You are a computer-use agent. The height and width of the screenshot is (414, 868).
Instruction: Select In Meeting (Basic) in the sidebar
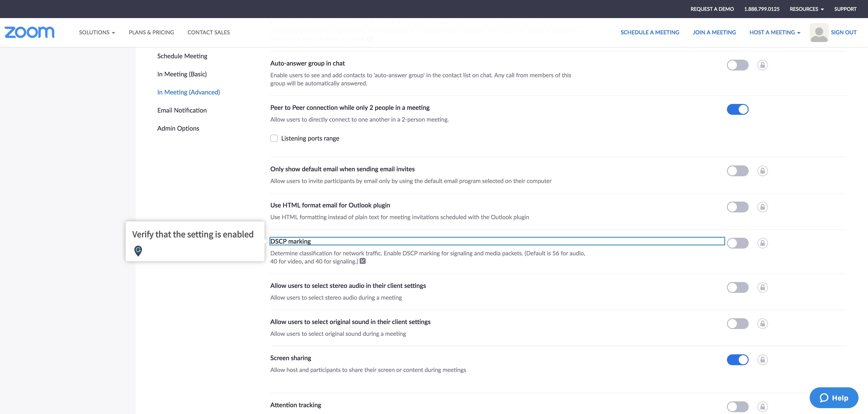tap(182, 74)
